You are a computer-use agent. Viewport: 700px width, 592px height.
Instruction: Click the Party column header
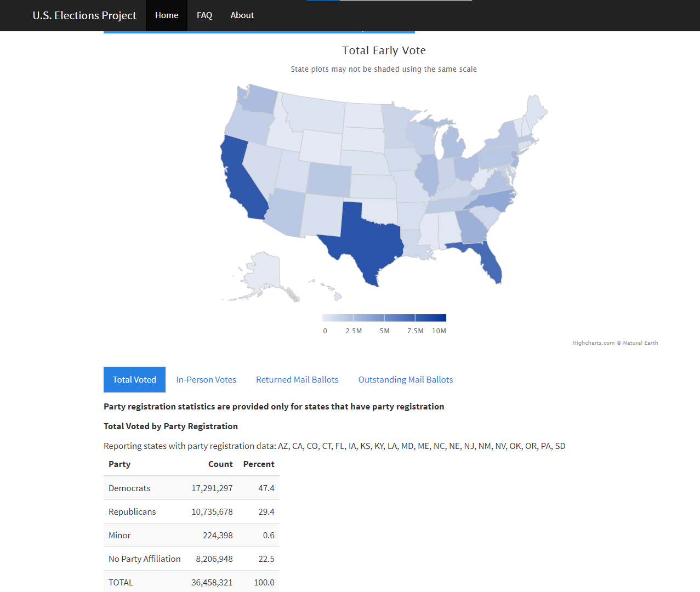click(119, 464)
